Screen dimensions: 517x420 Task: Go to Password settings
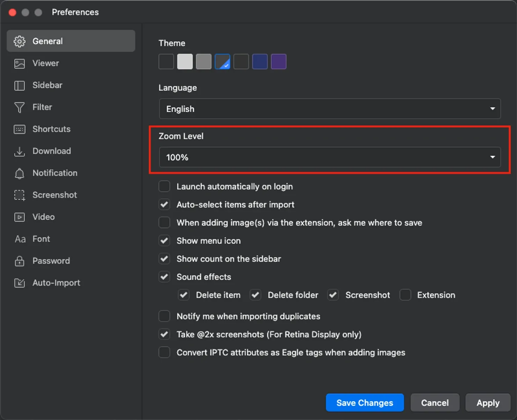coord(71,261)
